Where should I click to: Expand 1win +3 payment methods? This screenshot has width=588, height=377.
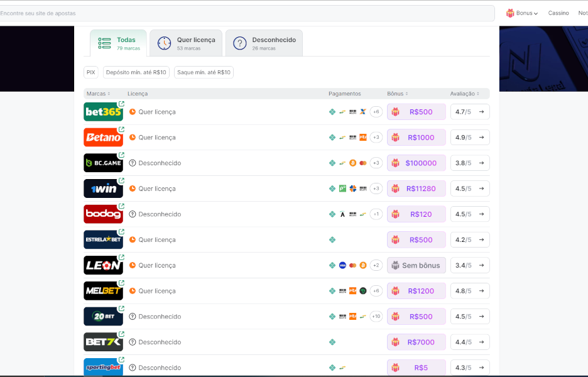pyautogui.click(x=376, y=188)
